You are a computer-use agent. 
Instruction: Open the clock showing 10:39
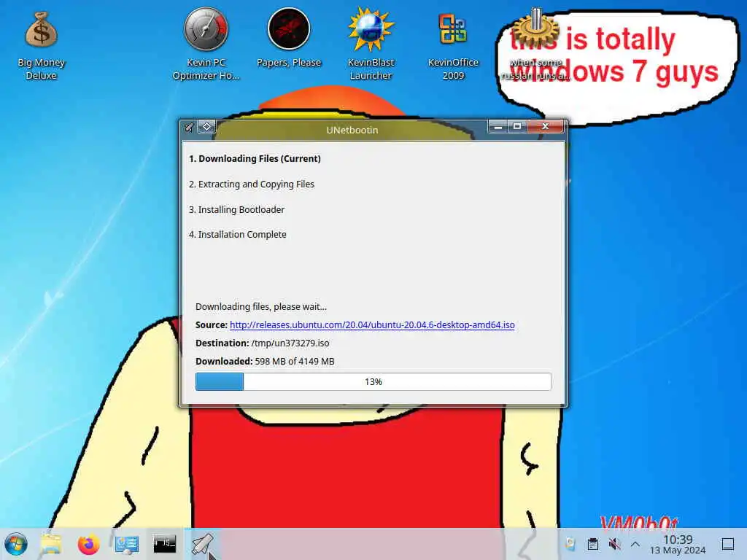(678, 544)
